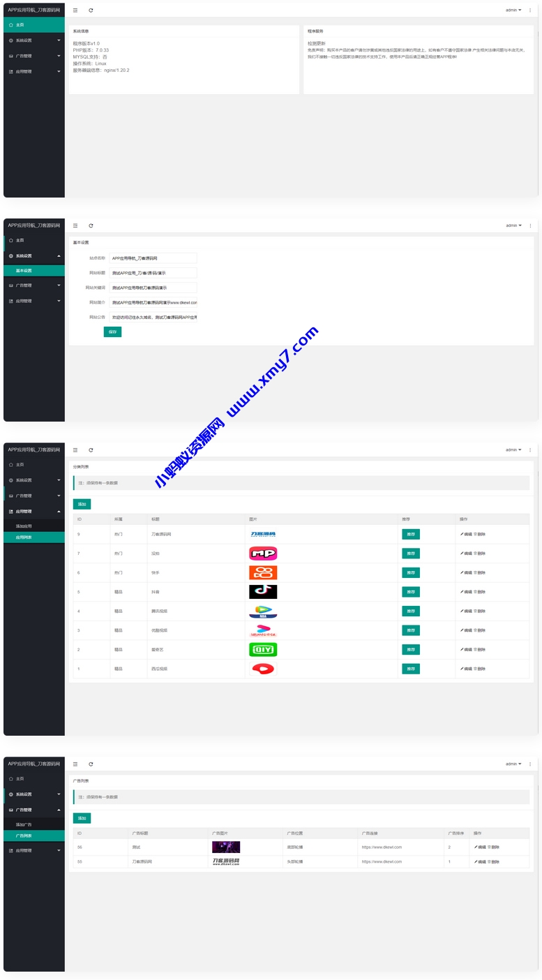This screenshot has width=542, height=980.
Task: Delete the 腾讯视频 app row
Action: point(479,611)
